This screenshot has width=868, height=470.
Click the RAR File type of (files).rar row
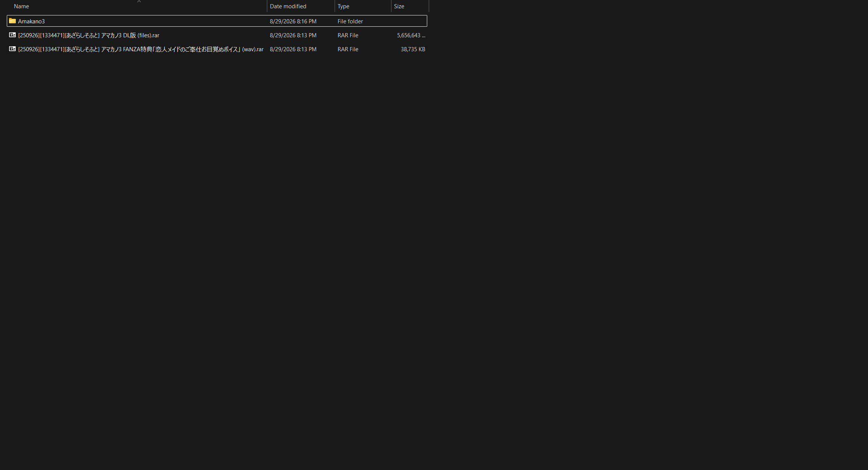coord(348,35)
